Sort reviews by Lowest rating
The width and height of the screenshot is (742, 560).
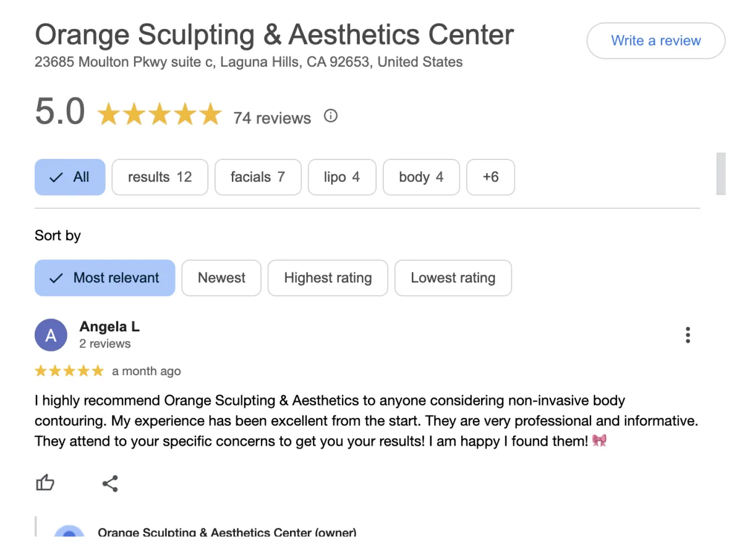[453, 278]
